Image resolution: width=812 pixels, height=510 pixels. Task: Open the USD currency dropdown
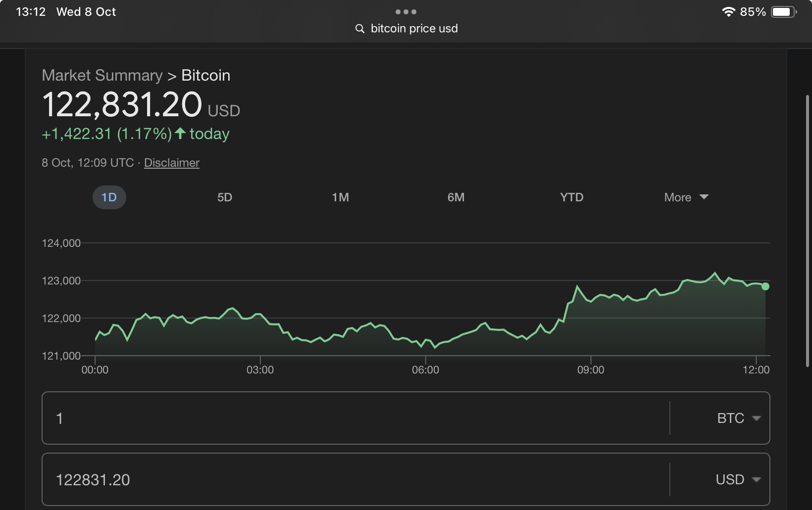(738, 480)
